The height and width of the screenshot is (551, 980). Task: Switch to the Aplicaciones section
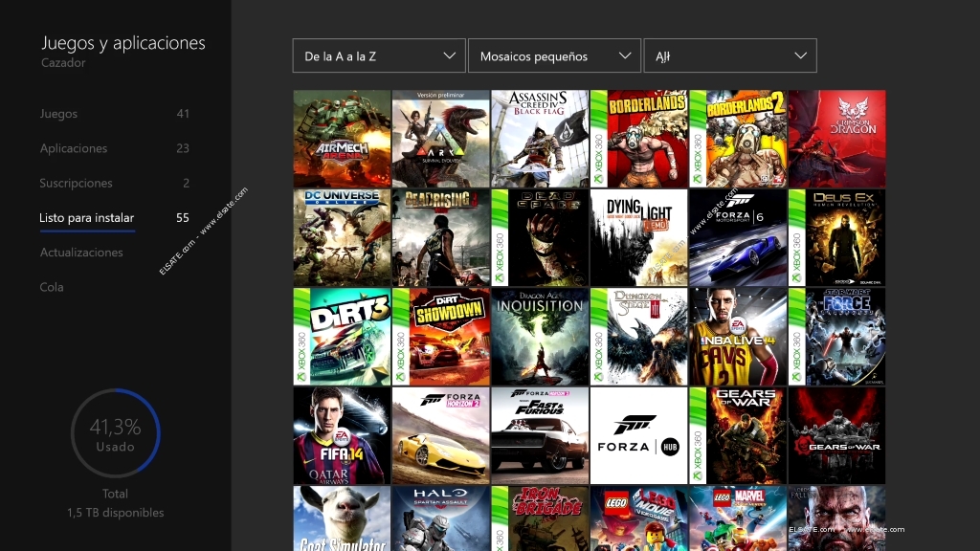pyautogui.click(x=115, y=148)
